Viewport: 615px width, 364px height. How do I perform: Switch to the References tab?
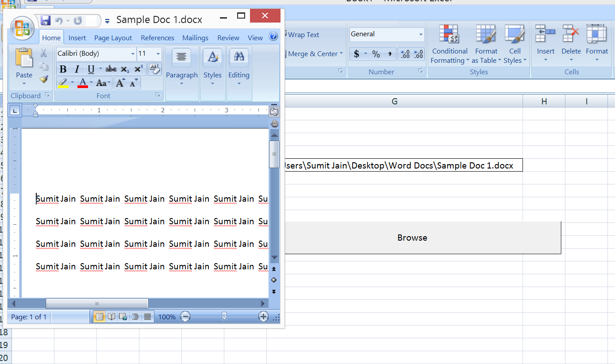[x=158, y=38]
